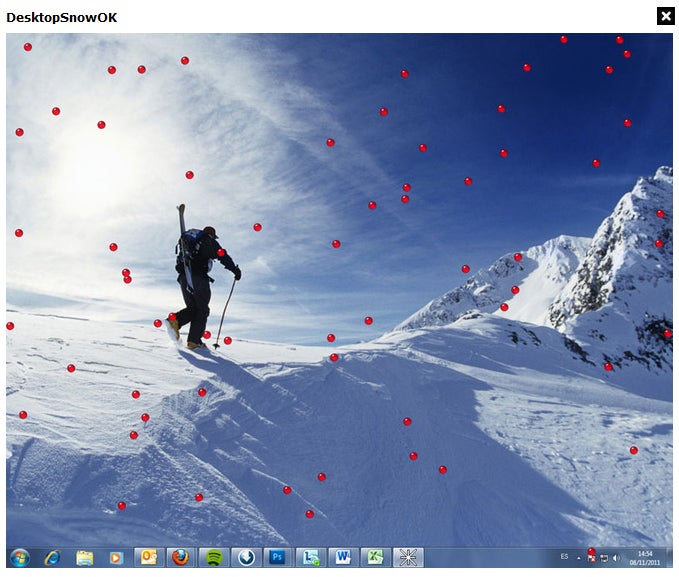Click the clock showing 14:54
The image size is (679, 577).
[645, 558]
